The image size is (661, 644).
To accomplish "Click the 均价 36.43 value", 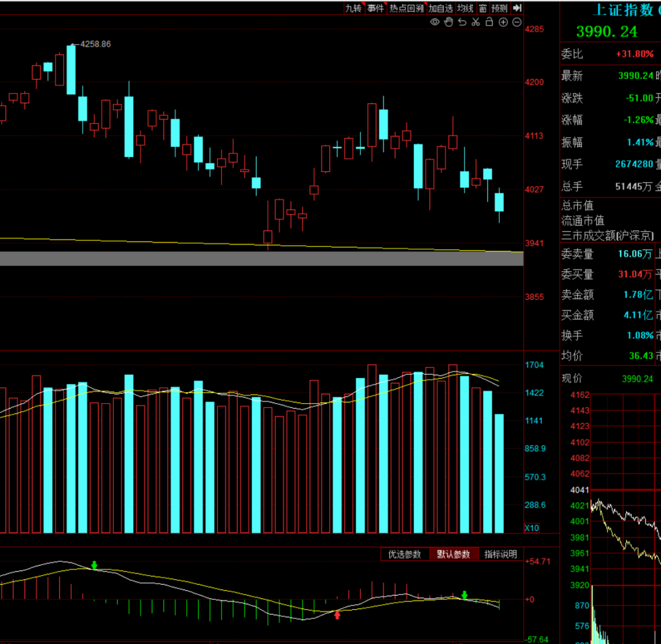I will [x=641, y=356].
